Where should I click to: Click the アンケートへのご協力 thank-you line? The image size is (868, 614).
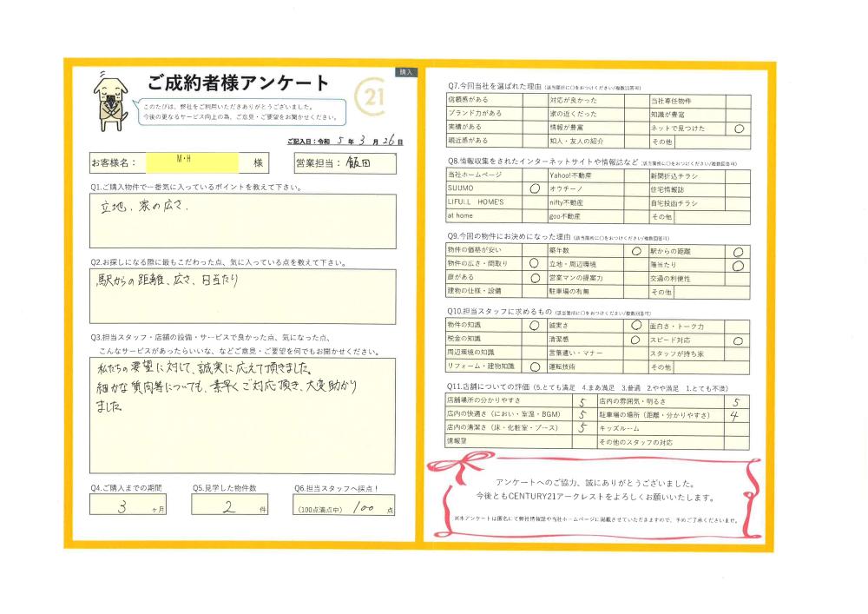595,483
